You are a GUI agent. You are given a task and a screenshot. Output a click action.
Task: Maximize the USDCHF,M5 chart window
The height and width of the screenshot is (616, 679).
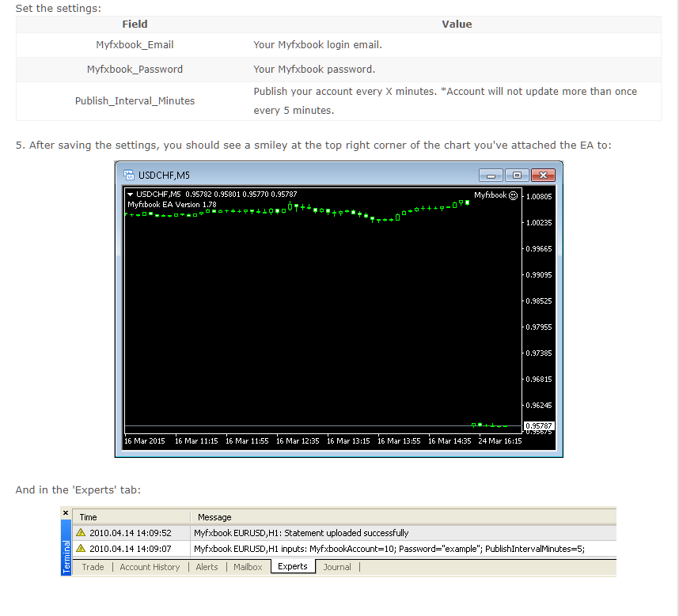(517, 176)
